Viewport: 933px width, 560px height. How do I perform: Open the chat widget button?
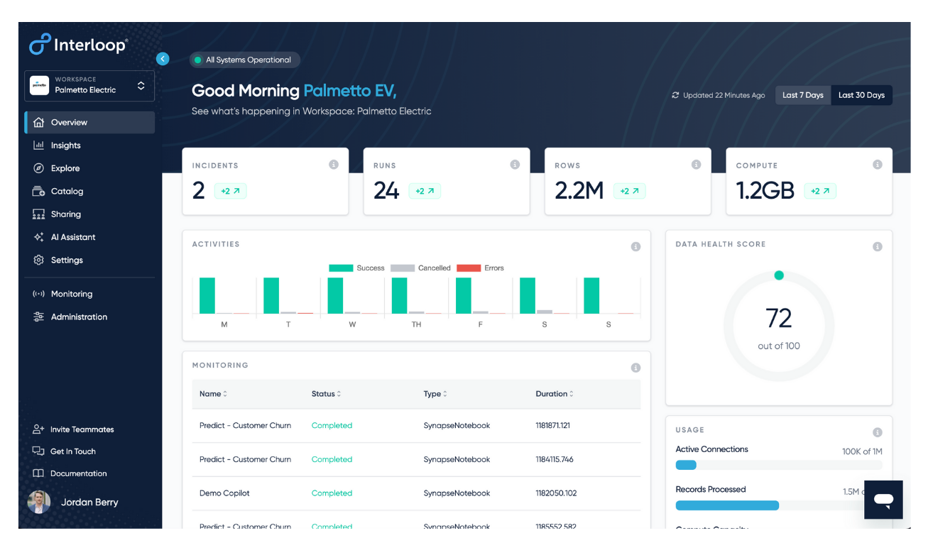pyautogui.click(x=883, y=500)
